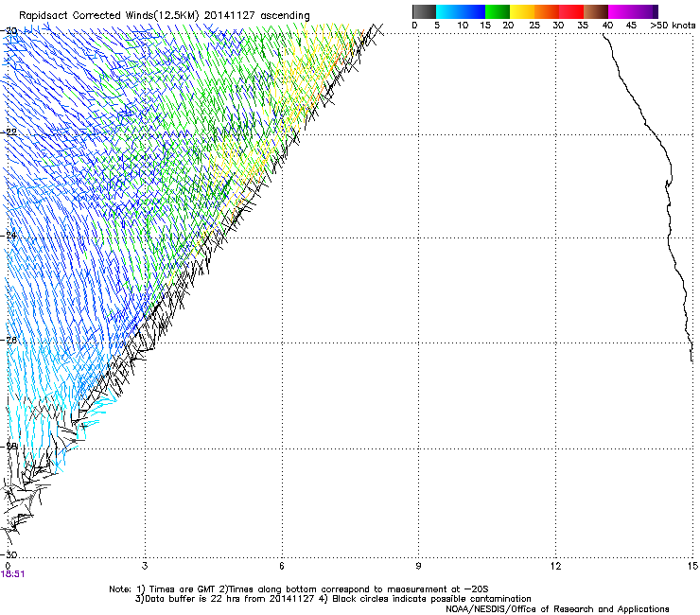Click the '>50 knots' legend label
The image size is (700, 615).
point(673,26)
